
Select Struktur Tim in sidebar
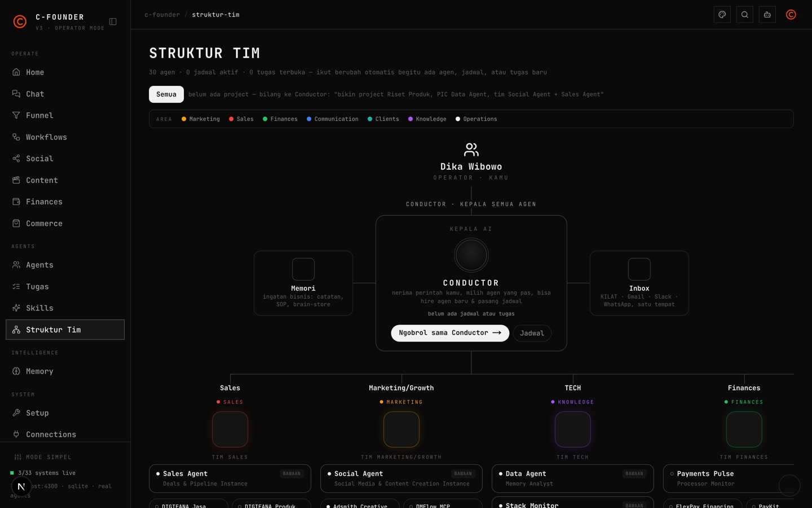point(65,330)
